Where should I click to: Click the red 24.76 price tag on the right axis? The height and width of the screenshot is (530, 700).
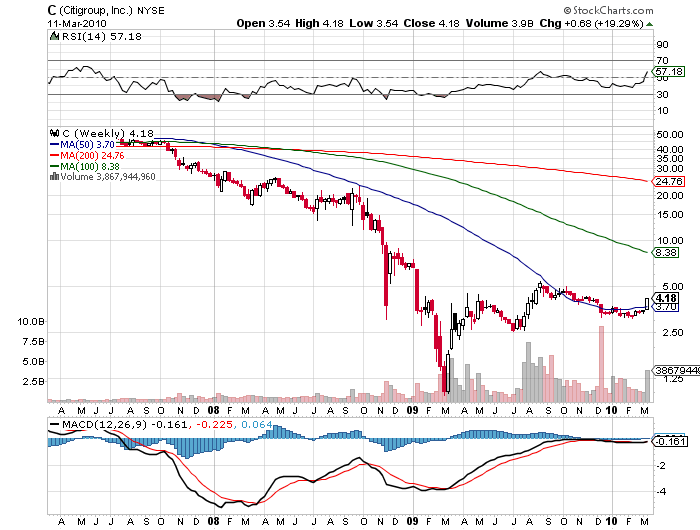[668, 181]
